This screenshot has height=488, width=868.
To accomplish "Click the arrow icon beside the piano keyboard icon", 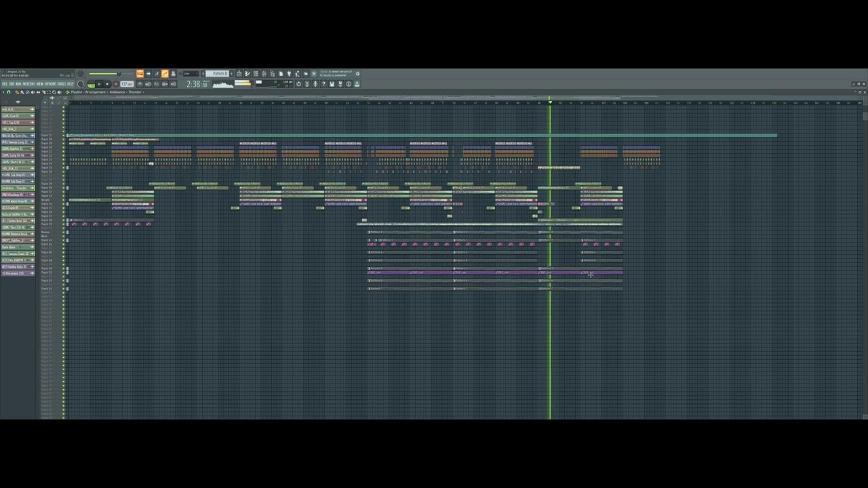I will coord(149,73).
